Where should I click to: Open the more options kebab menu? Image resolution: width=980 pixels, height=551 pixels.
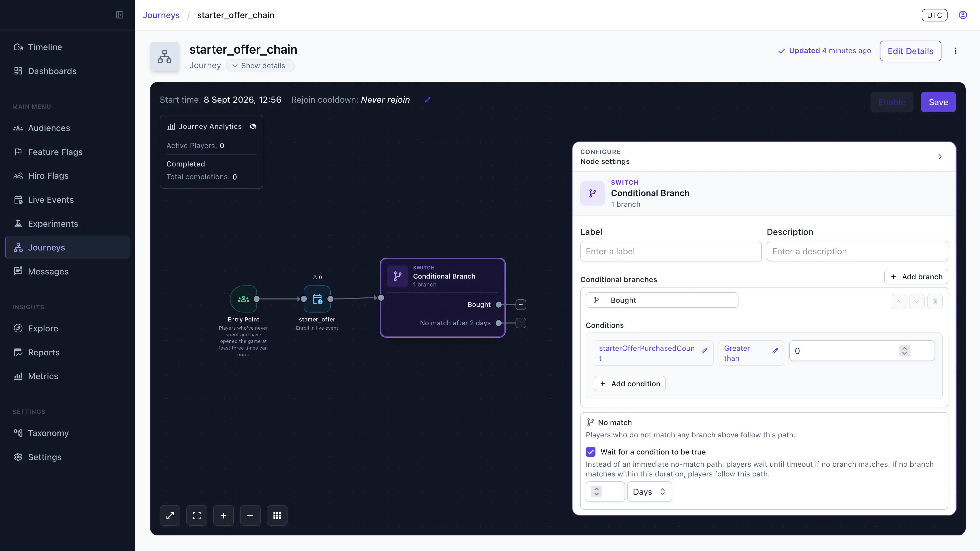tap(955, 51)
